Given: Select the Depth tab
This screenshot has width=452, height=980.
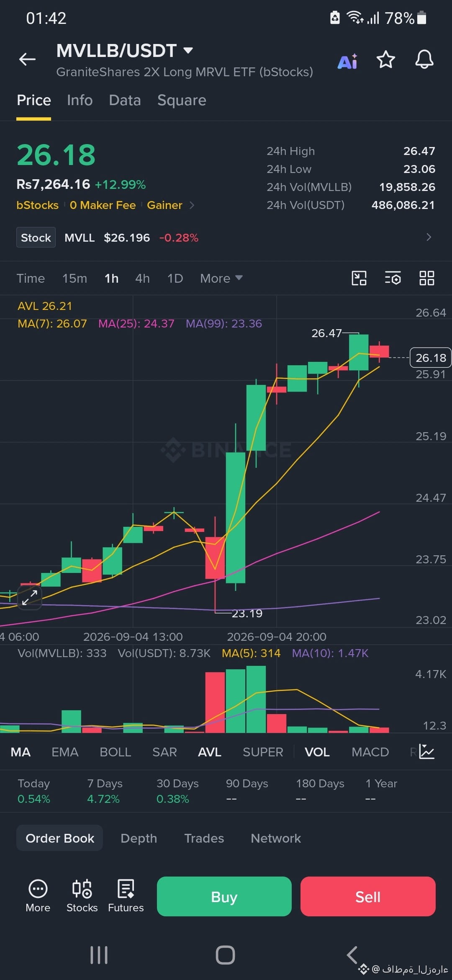Looking at the screenshot, I should [x=139, y=838].
